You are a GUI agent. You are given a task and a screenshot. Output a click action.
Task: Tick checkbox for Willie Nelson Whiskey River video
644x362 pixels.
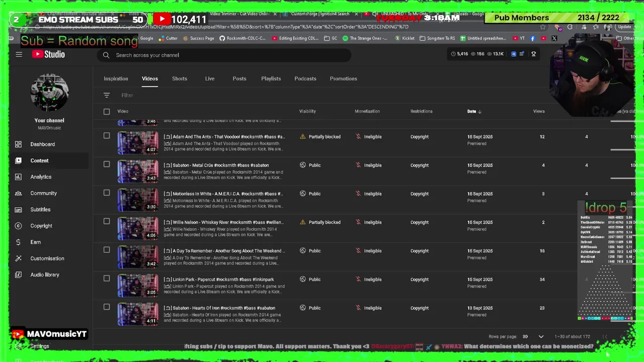pyautogui.click(x=107, y=221)
